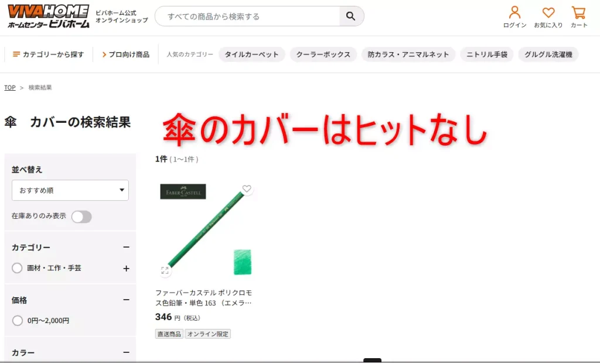Enable 在庫ありのみ表示 stock filter toggle

click(81, 217)
